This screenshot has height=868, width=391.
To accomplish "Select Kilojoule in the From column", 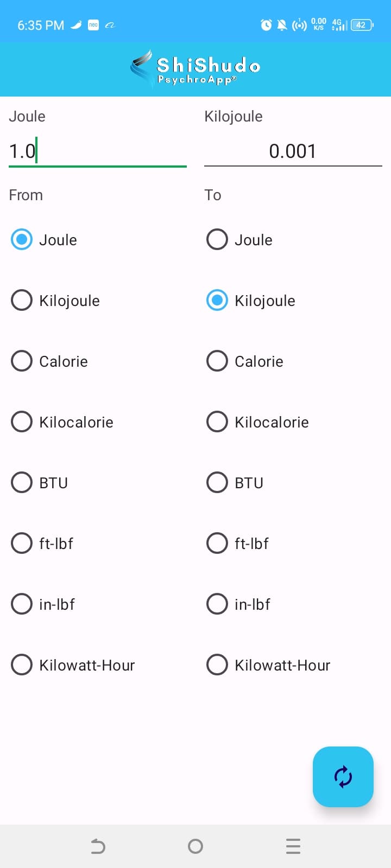I will [22, 300].
